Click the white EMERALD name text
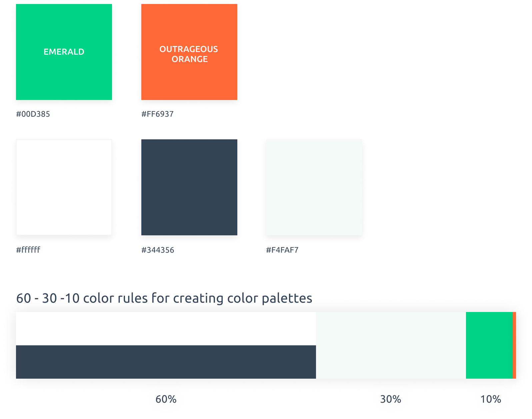 (x=64, y=52)
